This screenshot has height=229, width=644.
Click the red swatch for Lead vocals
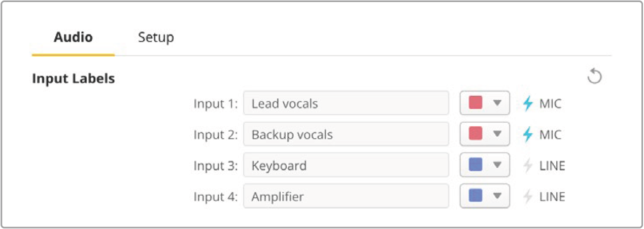click(476, 103)
